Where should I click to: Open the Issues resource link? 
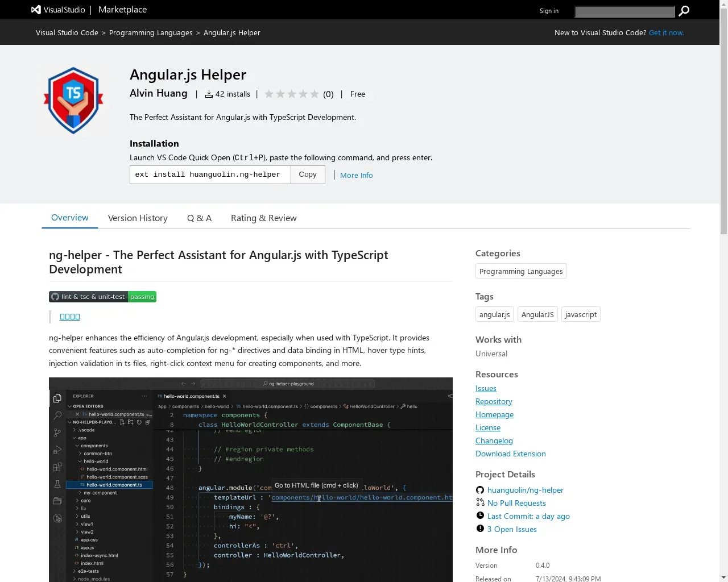[x=486, y=388]
